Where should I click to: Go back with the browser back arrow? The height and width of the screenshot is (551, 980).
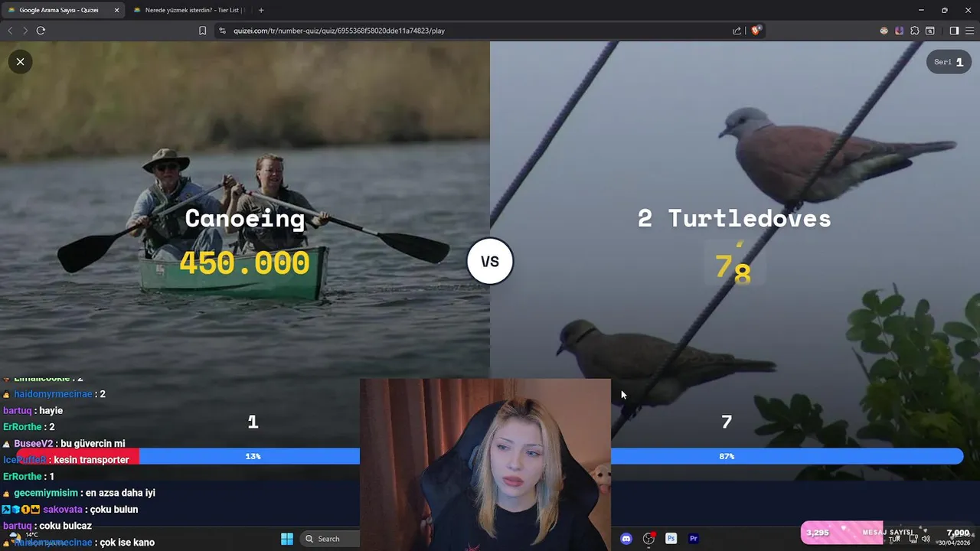(10, 31)
